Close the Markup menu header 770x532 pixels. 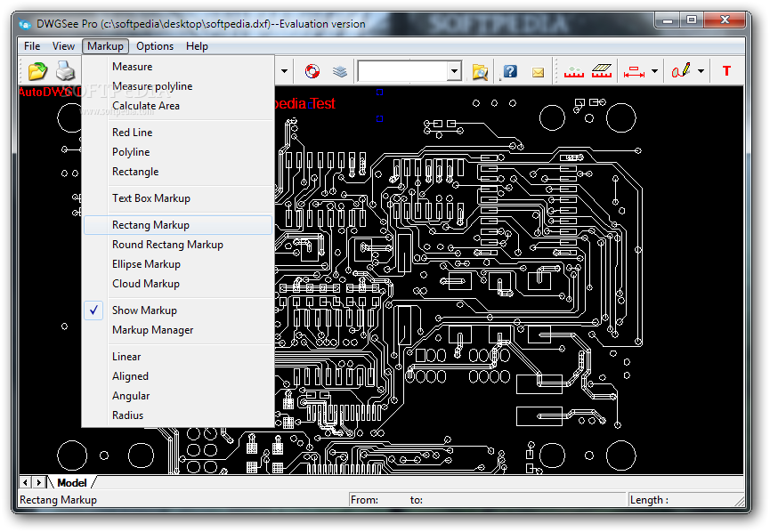click(105, 46)
